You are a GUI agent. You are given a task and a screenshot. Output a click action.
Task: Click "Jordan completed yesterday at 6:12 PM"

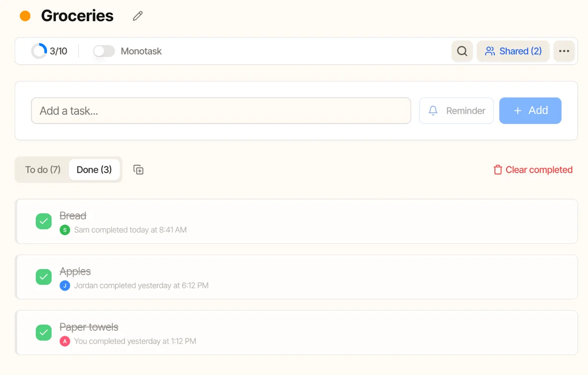[x=142, y=285]
